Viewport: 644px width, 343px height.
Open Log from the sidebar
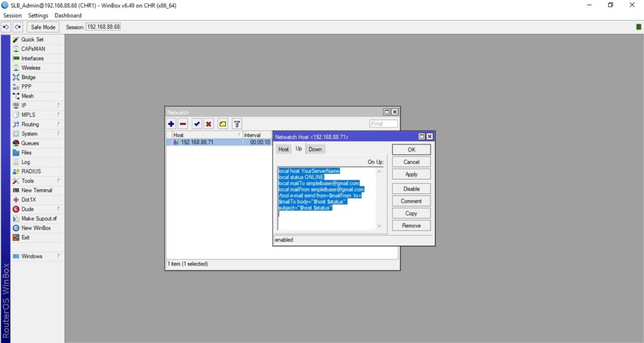37,162
